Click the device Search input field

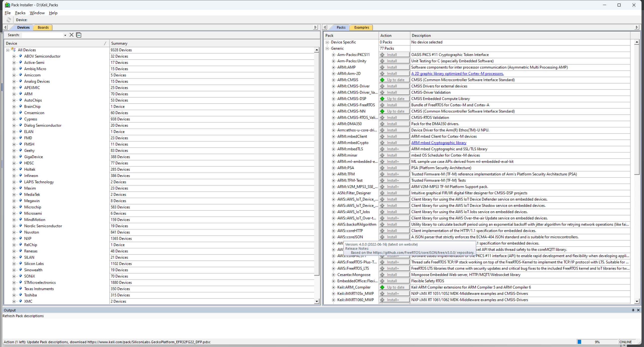pos(42,35)
